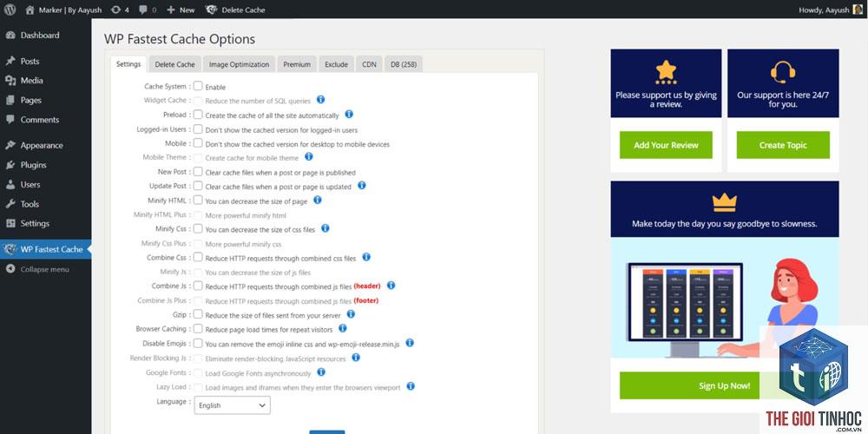Click the Tools wrench icon
Viewport: 868px width, 434px height.
[x=10, y=204]
